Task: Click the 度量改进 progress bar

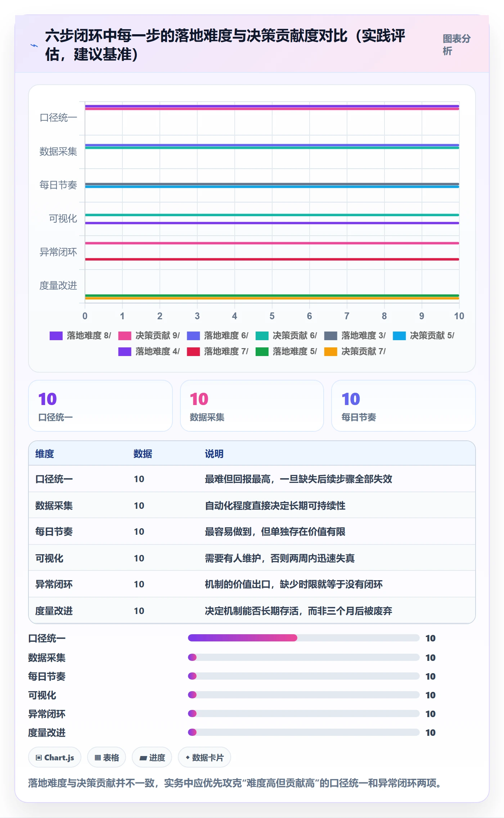Action: point(304,732)
